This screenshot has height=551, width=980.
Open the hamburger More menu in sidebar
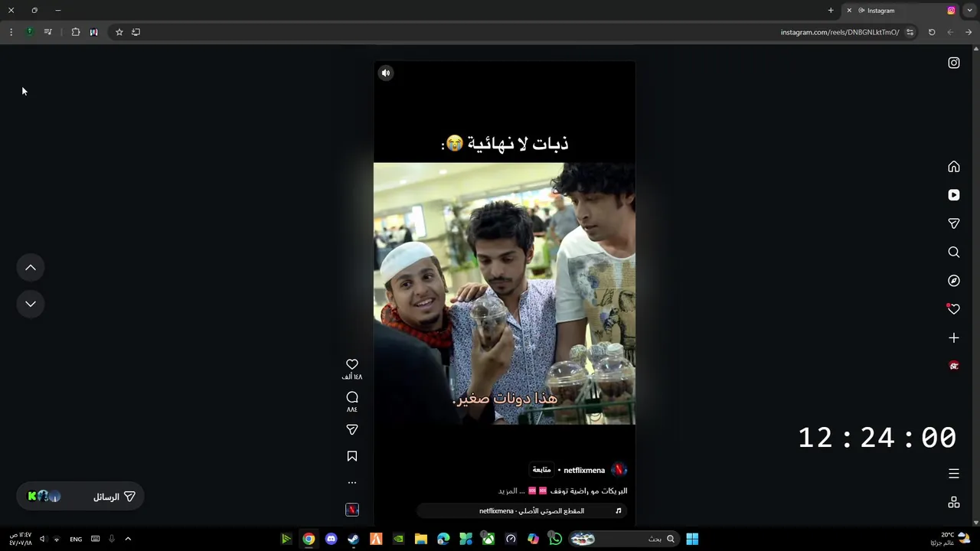click(954, 474)
